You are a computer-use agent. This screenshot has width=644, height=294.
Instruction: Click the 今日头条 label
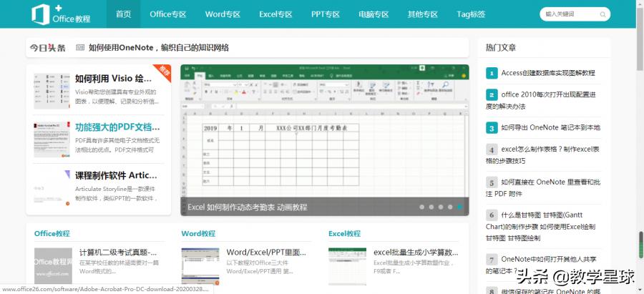(x=48, y=48)
